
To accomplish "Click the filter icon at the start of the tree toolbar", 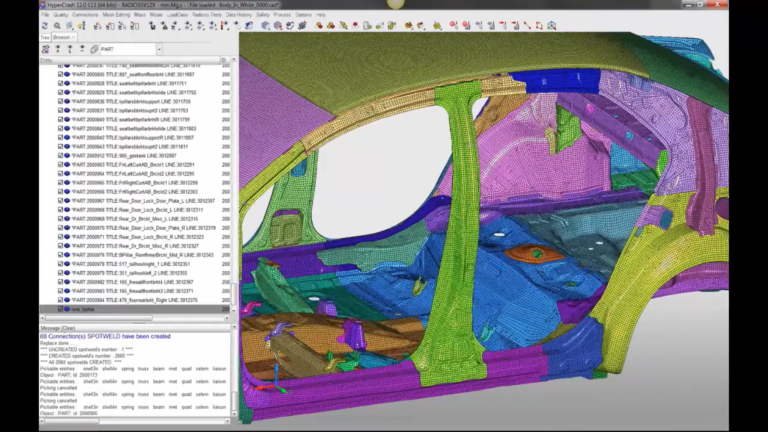I will pos(46,49).
